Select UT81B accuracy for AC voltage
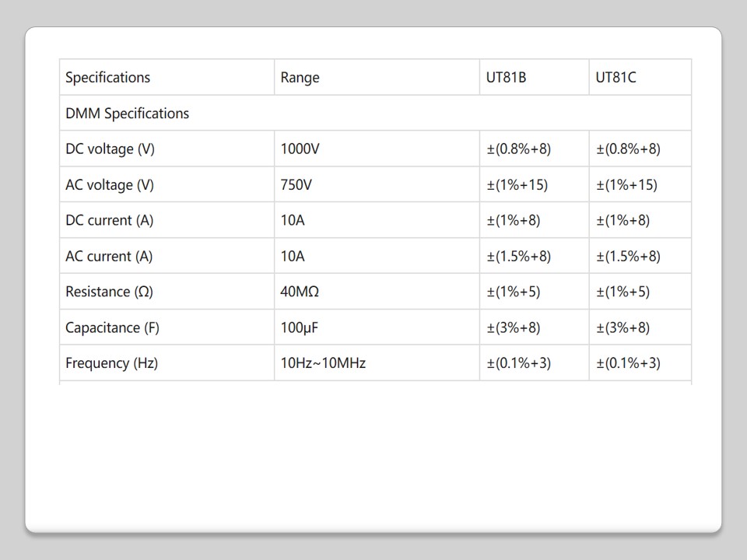The height and width of the screenshot is (560, 747). click(517, 185)
